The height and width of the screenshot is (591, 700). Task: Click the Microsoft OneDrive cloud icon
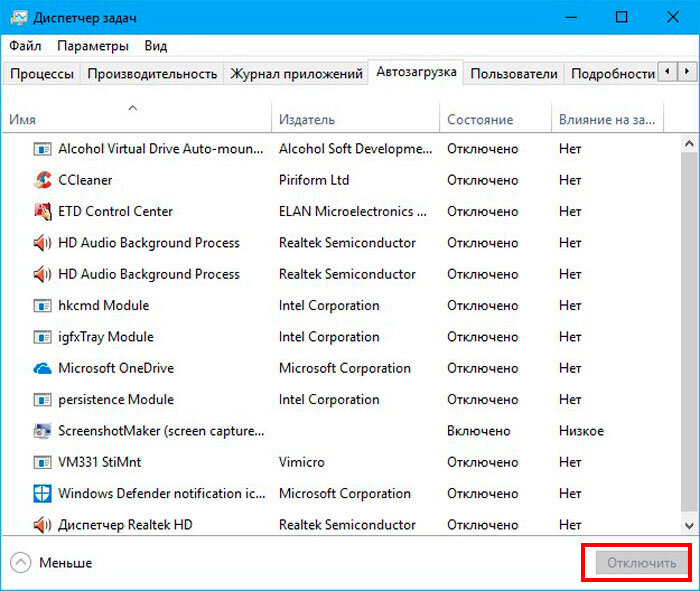42,368
